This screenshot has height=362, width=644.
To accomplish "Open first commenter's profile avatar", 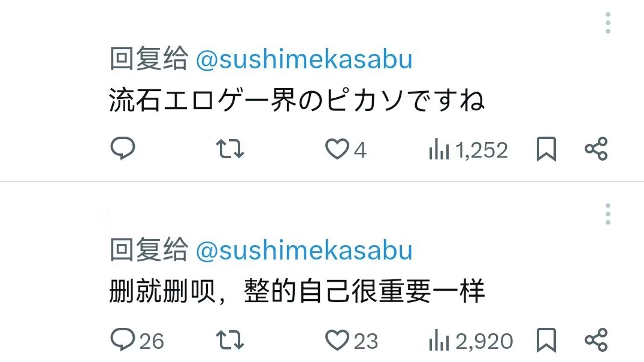I will (53, 47).
